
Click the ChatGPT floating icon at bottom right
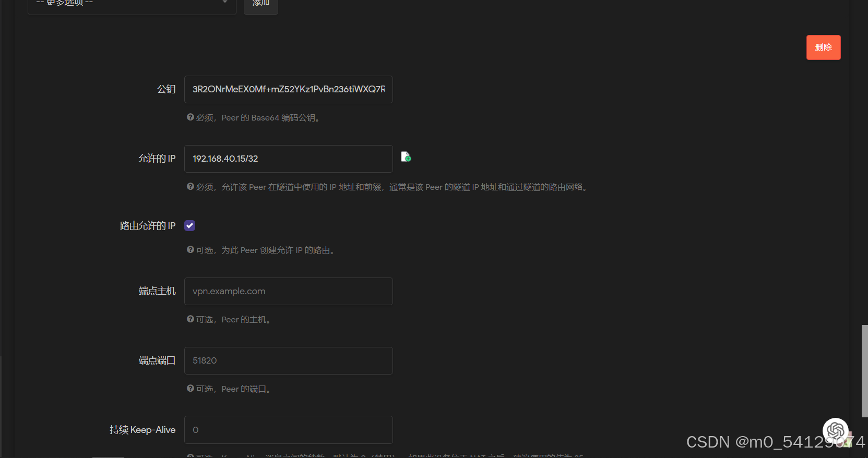(x=836, y=431)
